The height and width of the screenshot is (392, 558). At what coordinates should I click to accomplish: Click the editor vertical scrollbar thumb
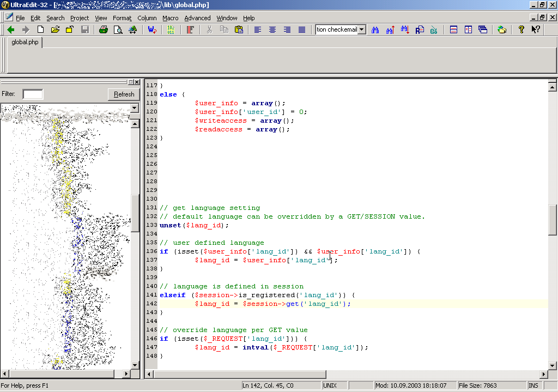[552, 219]
